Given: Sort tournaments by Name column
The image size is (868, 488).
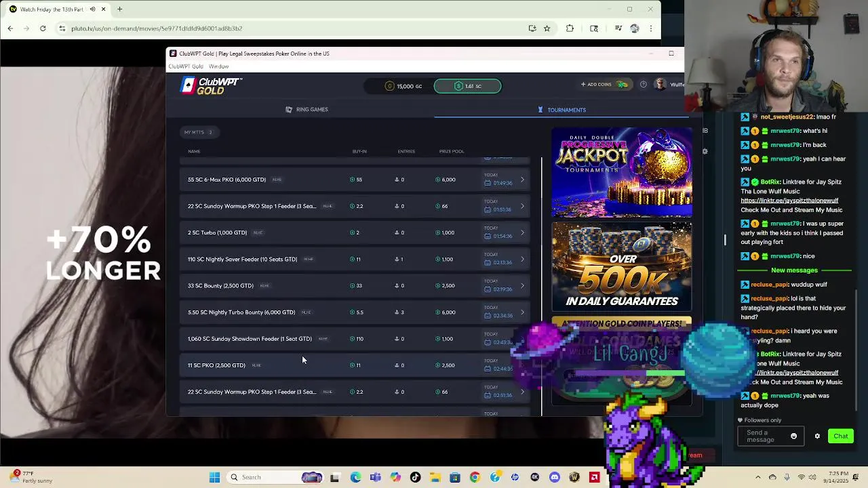Looking at the screenshot, I should click(194, 151).
